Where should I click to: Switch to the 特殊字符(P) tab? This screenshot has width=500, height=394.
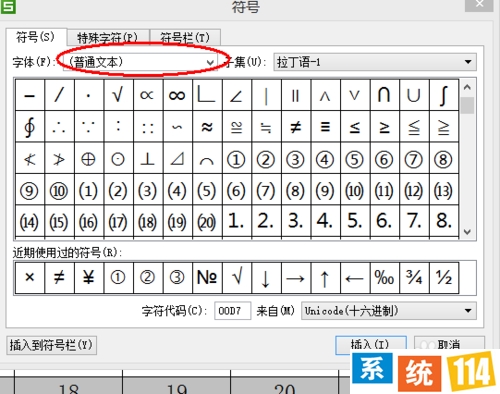click(108, 38)
